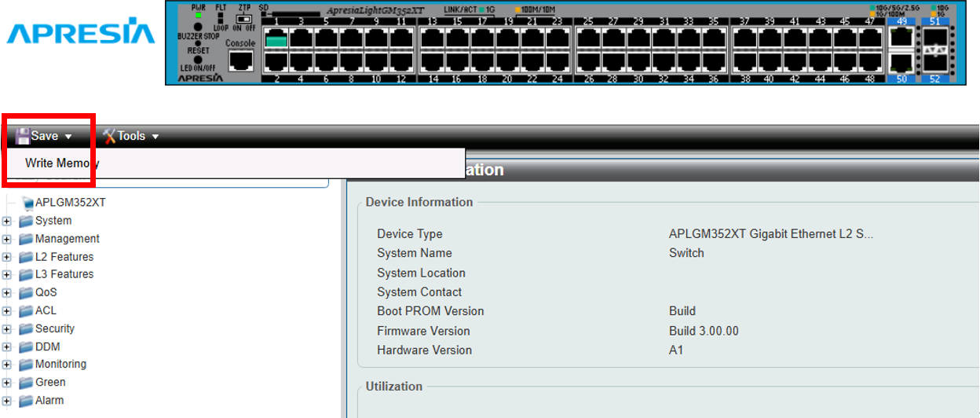Select the Security label in tree

tap(55, 328)
